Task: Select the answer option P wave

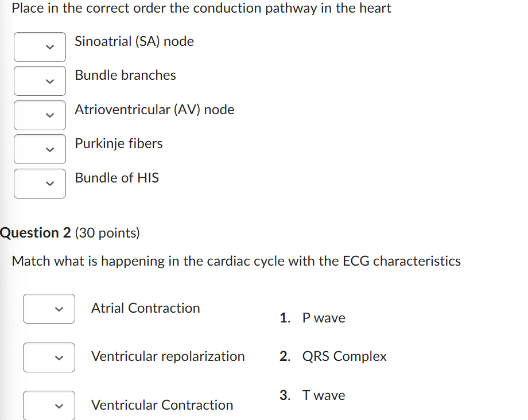Action: tap(324, 317)
